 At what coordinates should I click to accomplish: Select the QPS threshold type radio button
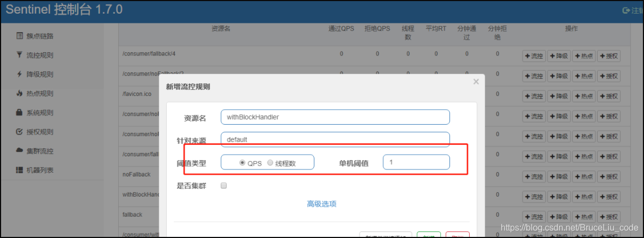pyautogui.click(x=242, y=162)
